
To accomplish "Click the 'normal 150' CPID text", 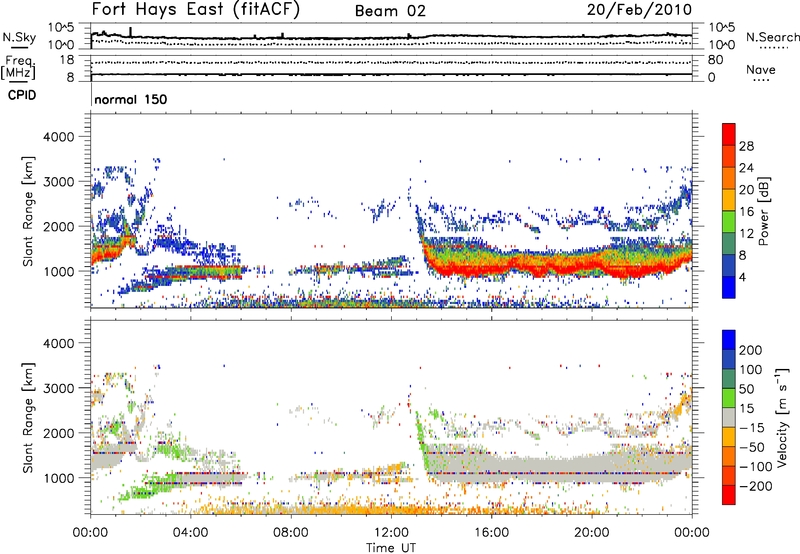I will pyautogui.click(x=131, y=99).
